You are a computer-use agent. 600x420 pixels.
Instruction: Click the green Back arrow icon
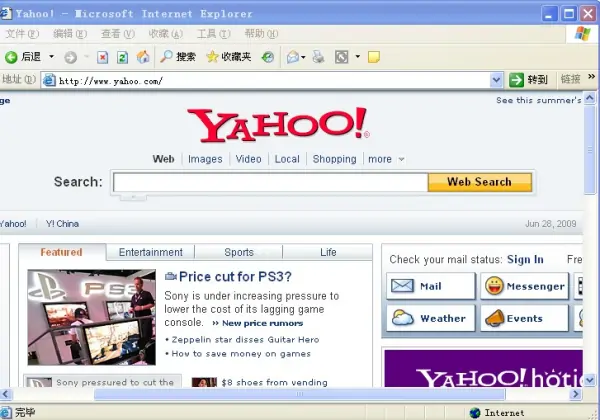[11, 57]
